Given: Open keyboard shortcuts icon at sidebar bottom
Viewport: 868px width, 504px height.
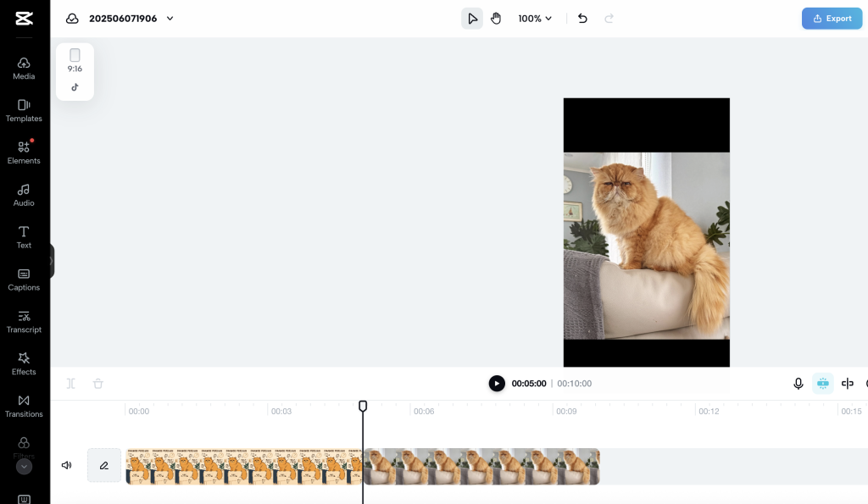Looking at the screenshot, I should click(24, 499).
